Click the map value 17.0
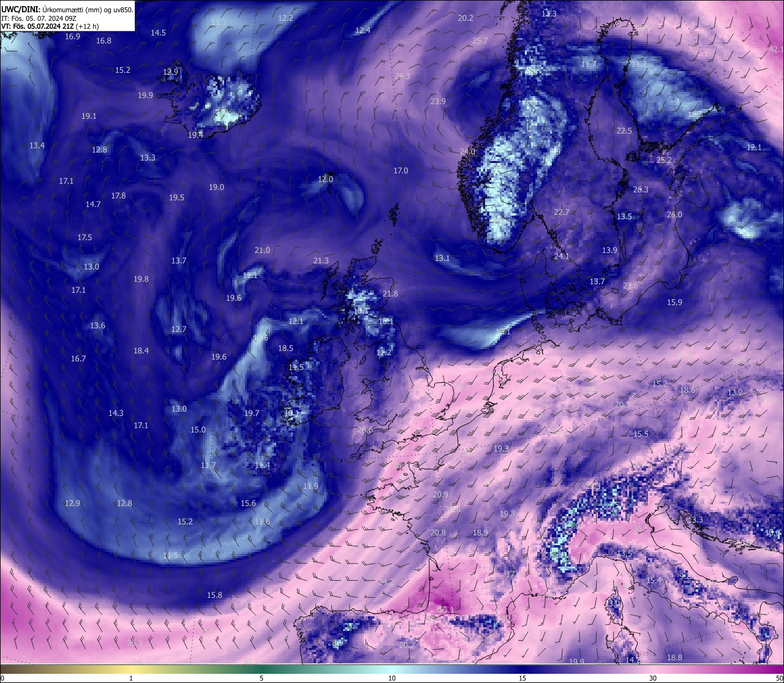Viewport: 784px width, 683px height. [401, 171]
